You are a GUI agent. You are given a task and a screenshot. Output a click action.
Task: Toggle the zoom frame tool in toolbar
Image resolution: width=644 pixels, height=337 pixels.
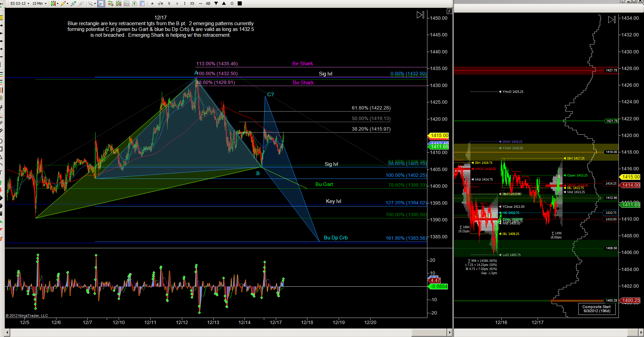pos(101,3)
